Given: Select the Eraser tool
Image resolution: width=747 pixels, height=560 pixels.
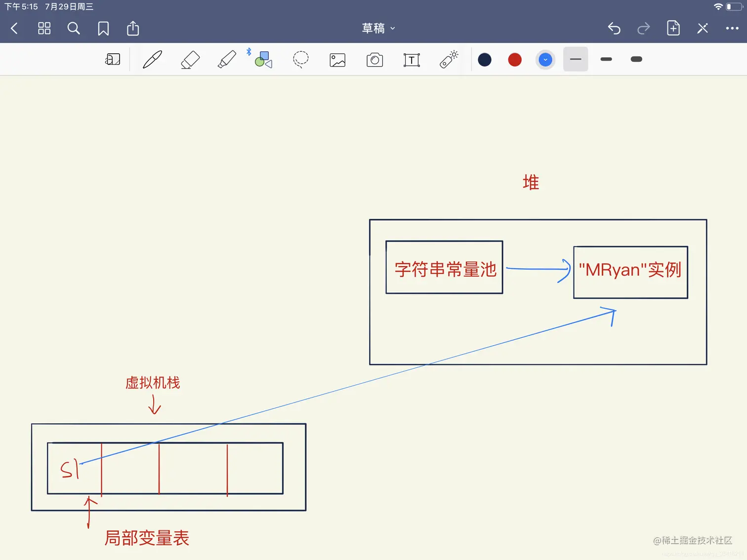Looking at the screenshot, I should pos(190,59).
